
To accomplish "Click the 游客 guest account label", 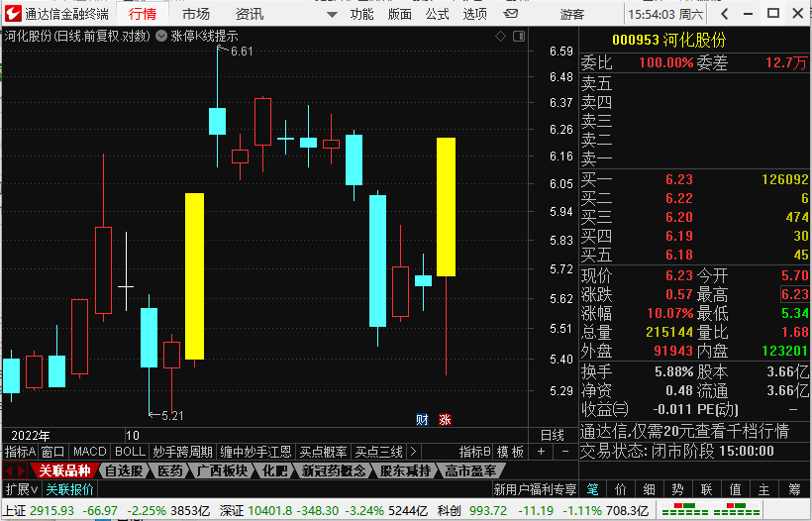I will 572,14.
